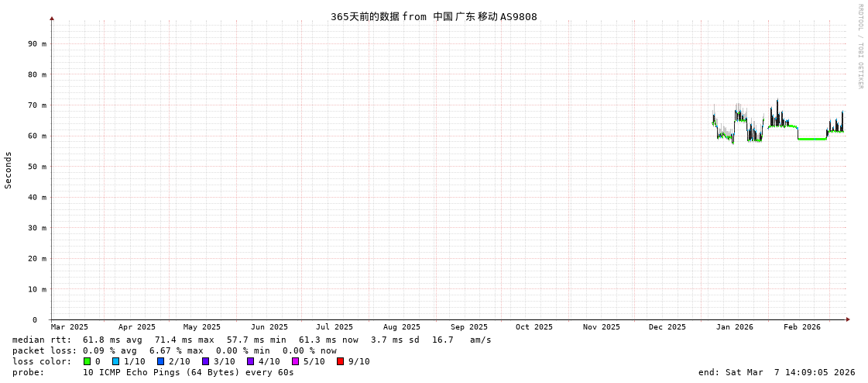Click the magenta 5/10 loss color swatch
The width and height of the screenshot is (868, 383).
(x=296, y=361)
